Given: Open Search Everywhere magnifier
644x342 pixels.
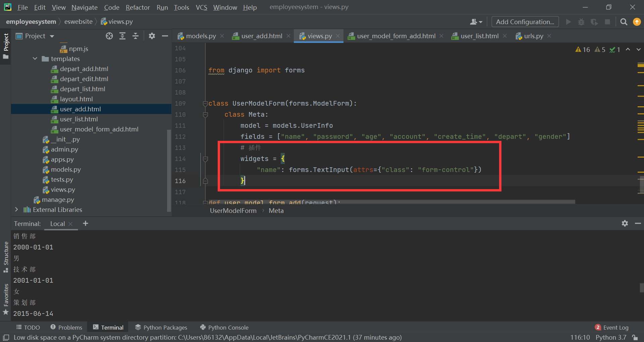Looking at the screenshot, I should pyautogui.click(x=624, y=22).
